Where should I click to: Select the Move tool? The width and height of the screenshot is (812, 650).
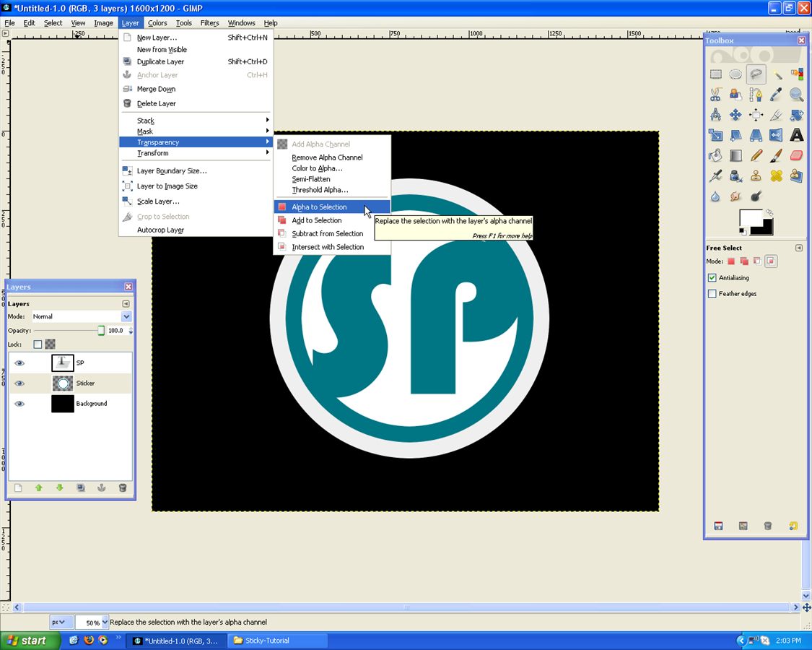pos(735,115)
